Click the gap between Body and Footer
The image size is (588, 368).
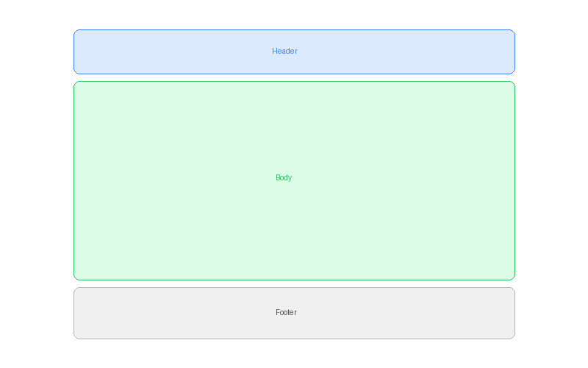(294, 283)
